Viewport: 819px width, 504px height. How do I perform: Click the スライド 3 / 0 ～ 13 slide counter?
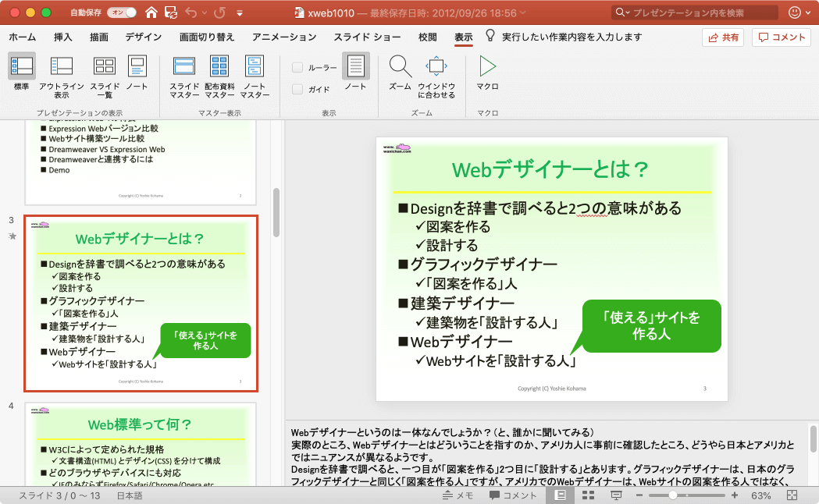59,495
